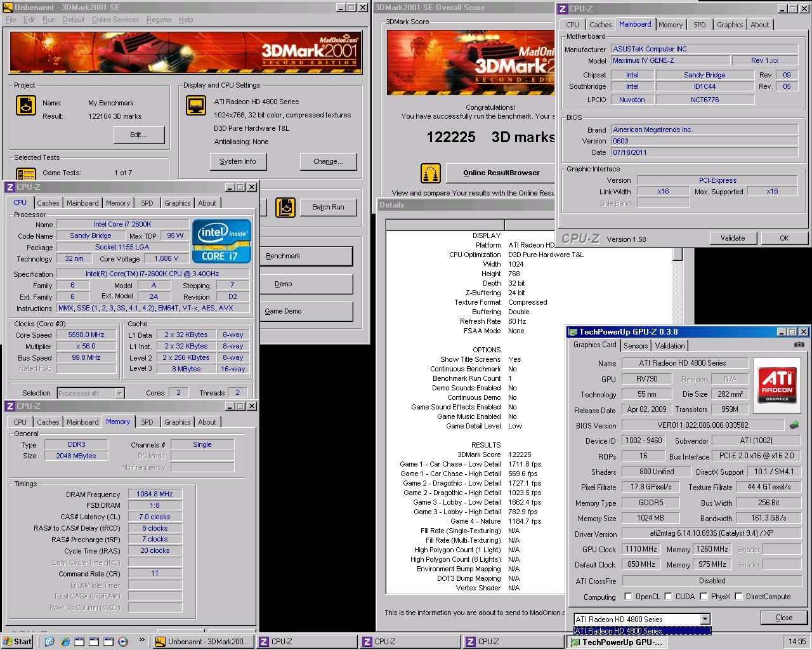The image size is (812, 650).
Task: Launch Internet Explorer from quick launch
Action: 65,641
